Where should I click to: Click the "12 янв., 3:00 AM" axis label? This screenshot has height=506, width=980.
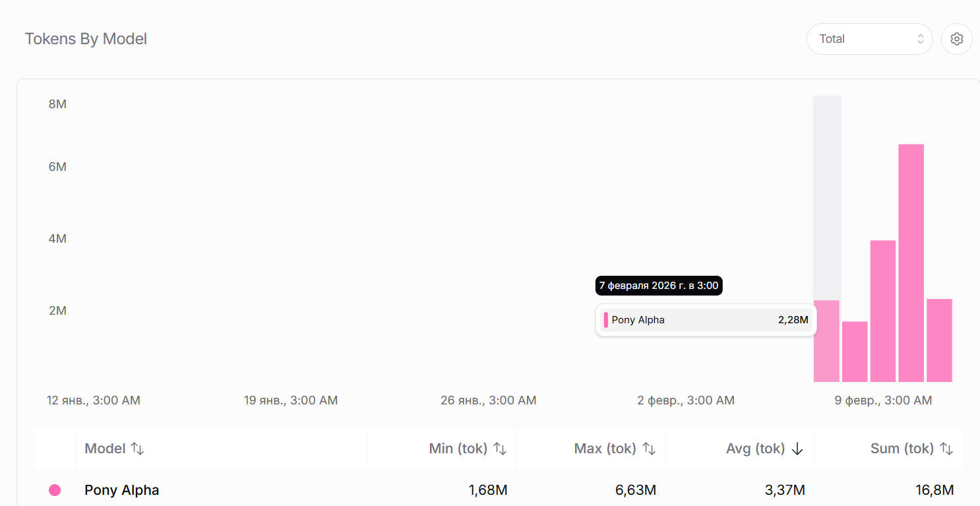click(x=94, y=400)
